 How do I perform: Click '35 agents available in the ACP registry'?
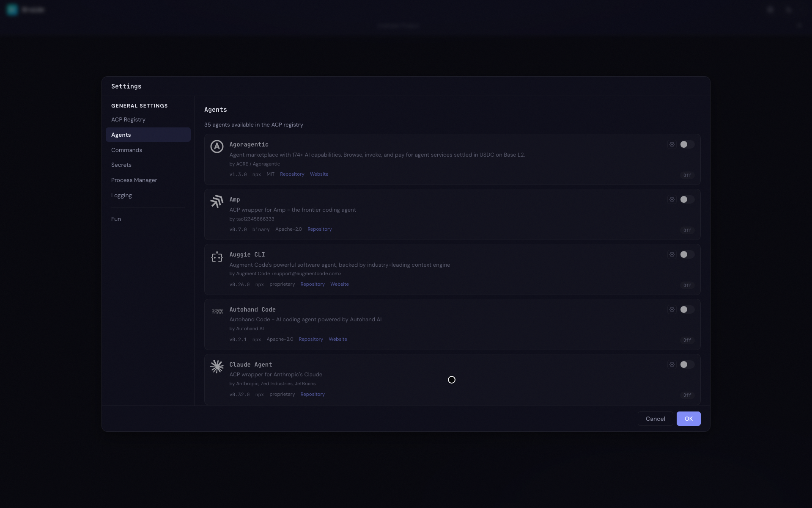(254, 125)
